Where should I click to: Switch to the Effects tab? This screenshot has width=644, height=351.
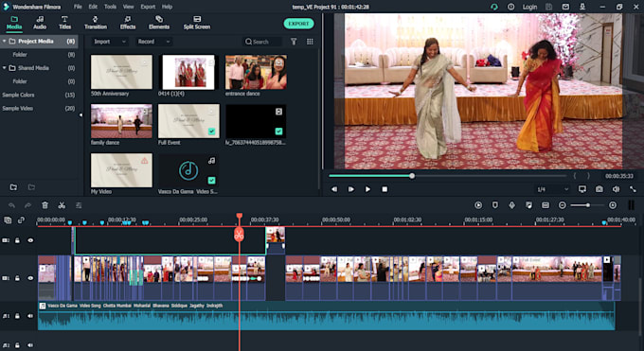[128, 23]
